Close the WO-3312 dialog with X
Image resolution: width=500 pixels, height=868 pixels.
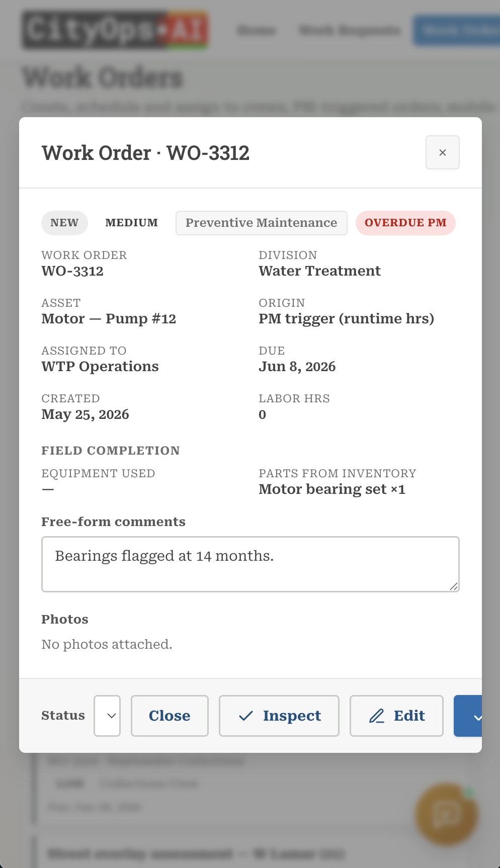pyautogui.click(x=442, y=152)
